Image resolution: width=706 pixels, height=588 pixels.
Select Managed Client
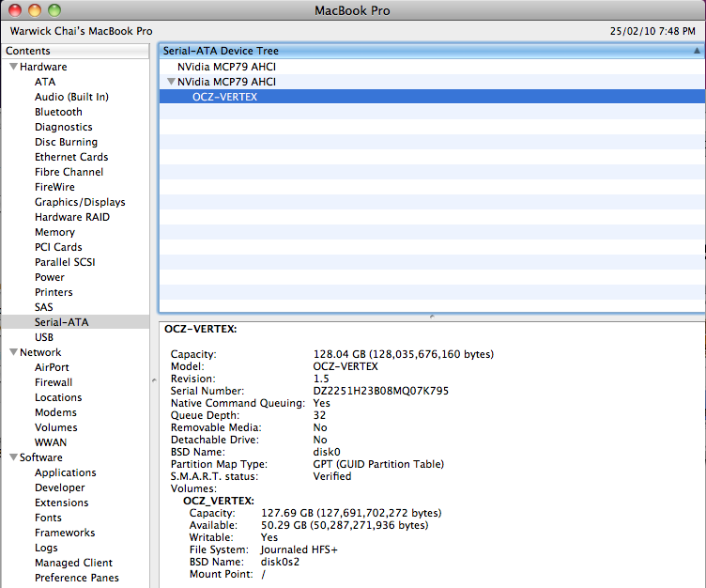(74, 563)
